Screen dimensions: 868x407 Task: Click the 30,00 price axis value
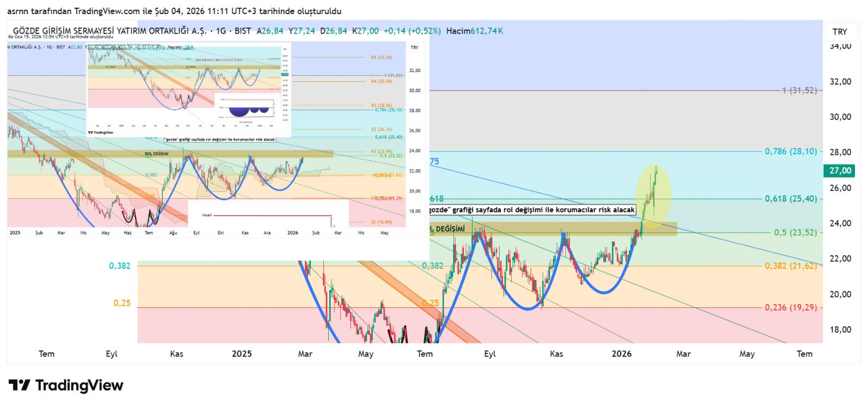(840, 117)
